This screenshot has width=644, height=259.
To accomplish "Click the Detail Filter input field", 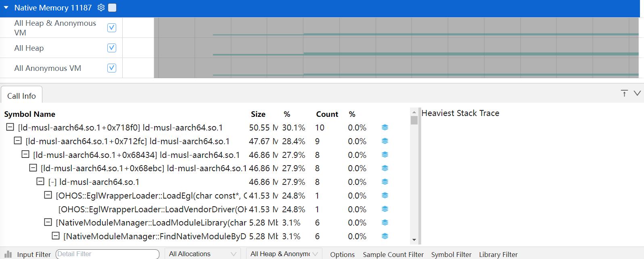I will pyautogui.click(x=107, y=254).
